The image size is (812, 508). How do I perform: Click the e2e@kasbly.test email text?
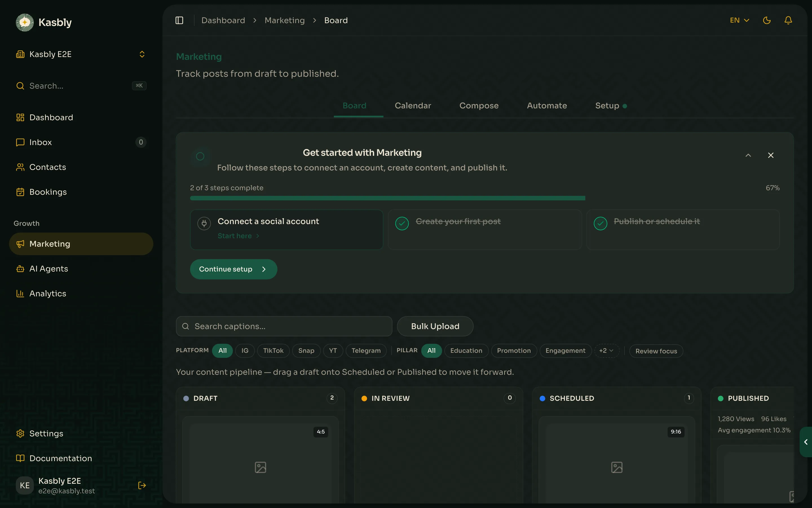pyautogui.click(x=67, y=491)
